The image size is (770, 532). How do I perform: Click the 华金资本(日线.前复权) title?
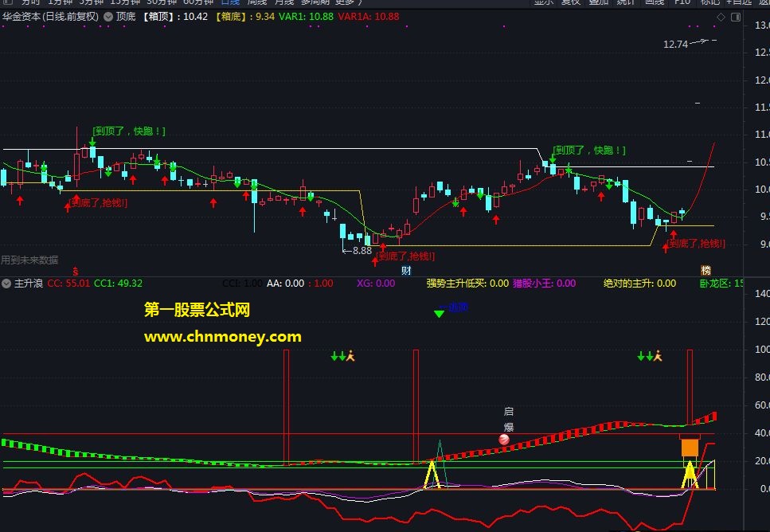click(x=51, y=17)
